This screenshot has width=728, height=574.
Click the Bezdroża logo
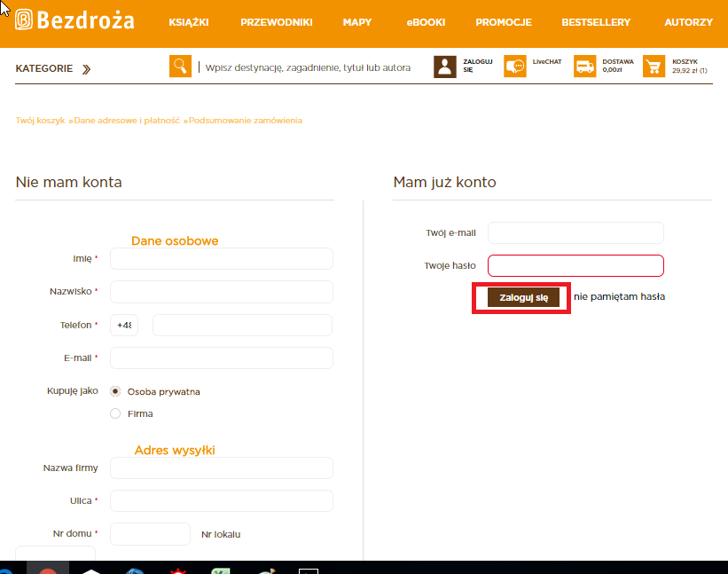(74, 20)
